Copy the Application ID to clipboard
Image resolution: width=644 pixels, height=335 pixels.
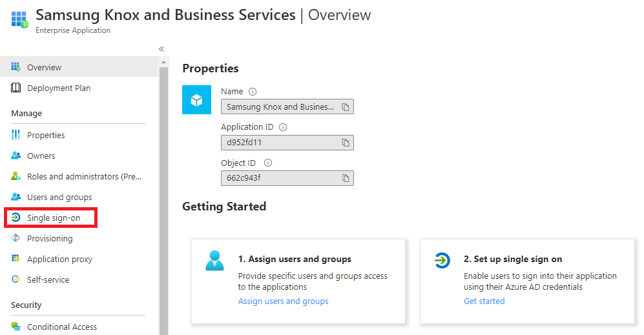click(x=346, y=143)
